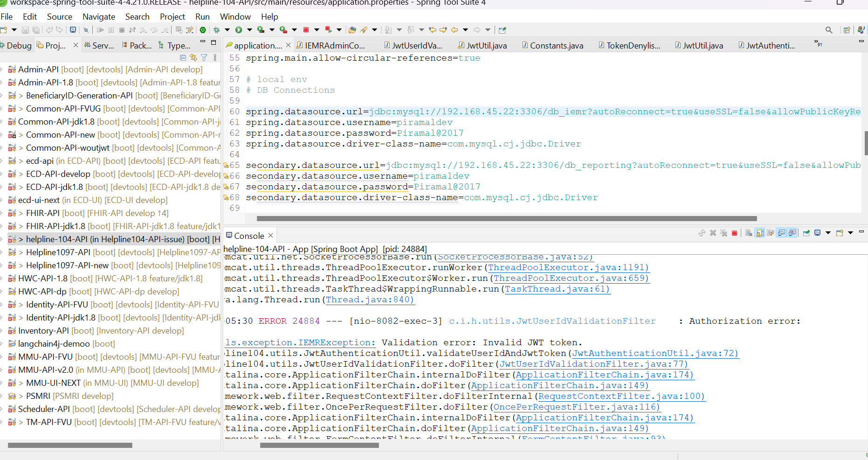Screen dimensions: 868x460
Task: Open TaskThread.java:61 console link
Action: point(557,289)
